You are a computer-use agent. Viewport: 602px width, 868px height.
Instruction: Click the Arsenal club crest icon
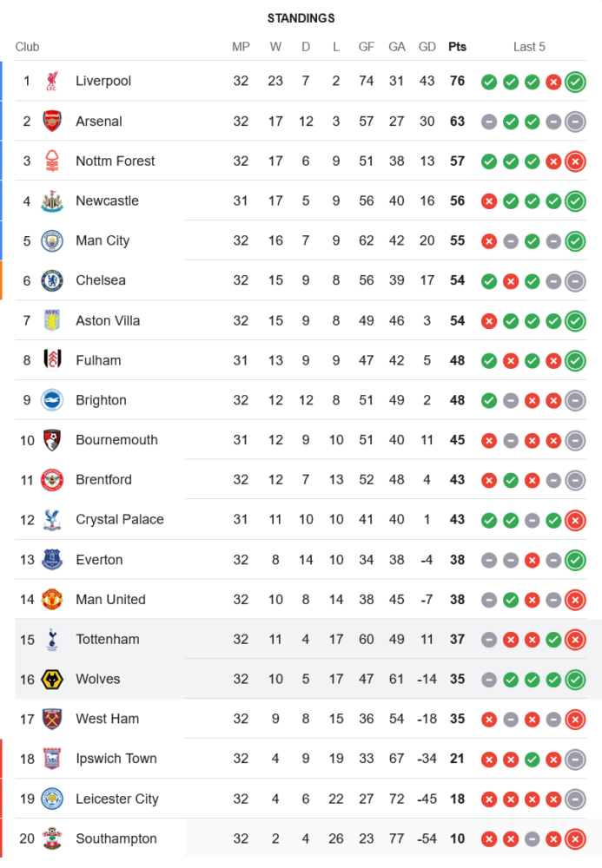pyautogui.click(x=52, y=122)
